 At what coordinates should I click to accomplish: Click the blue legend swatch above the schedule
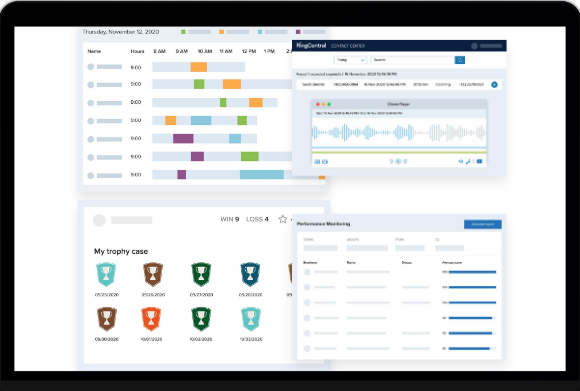[260, 32]
